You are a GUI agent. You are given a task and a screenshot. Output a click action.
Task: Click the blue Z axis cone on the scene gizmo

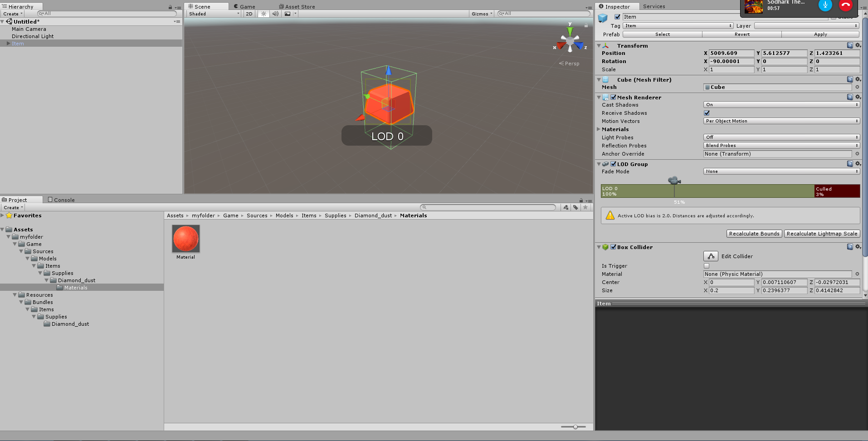(579, 45)
